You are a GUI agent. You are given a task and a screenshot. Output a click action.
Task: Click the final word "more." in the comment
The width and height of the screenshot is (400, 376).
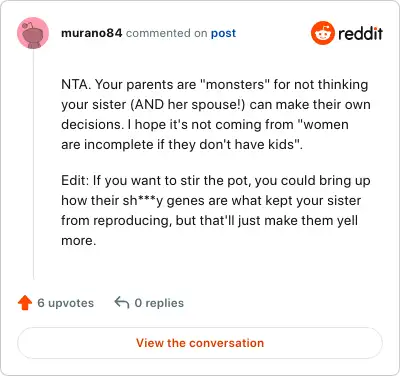79,241
